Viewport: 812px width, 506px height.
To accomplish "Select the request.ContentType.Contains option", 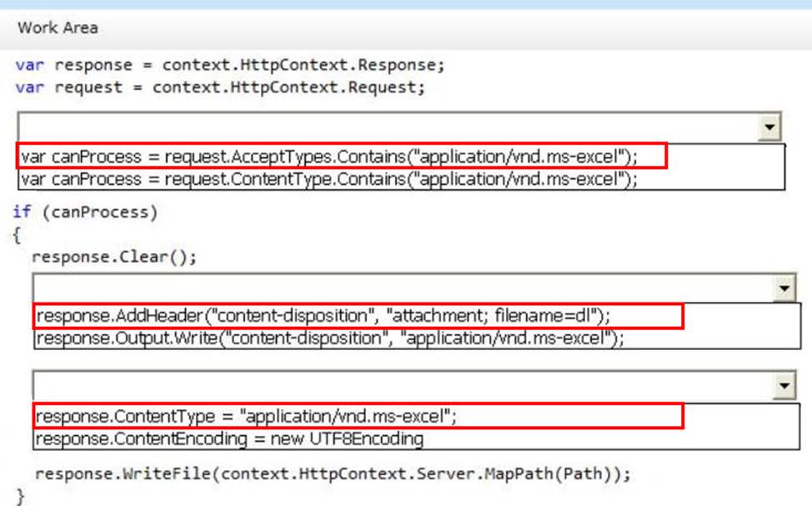I will pyautogui.click(x=329, y=178).
